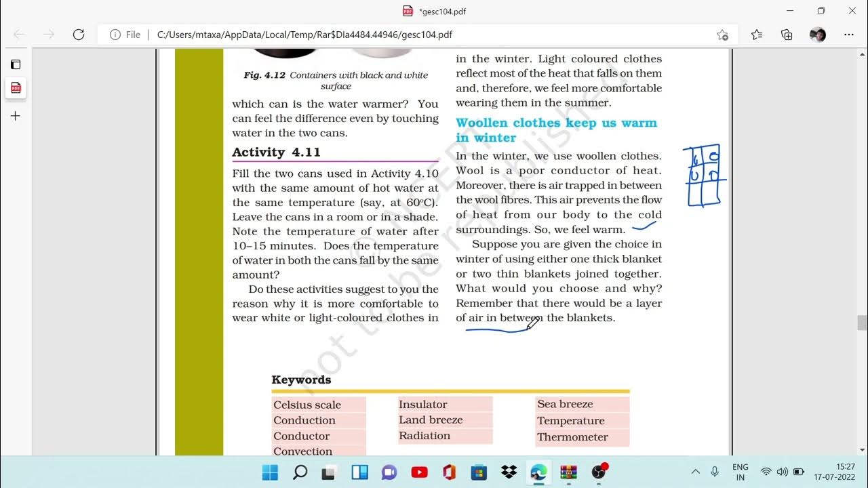Switch to WinRAR on taskbar
This screenshot has height=488, width=868.
568,472
